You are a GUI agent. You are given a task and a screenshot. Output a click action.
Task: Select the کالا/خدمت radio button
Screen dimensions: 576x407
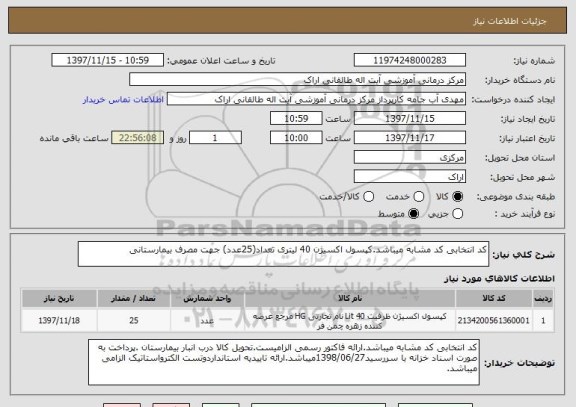click(368, 197)
